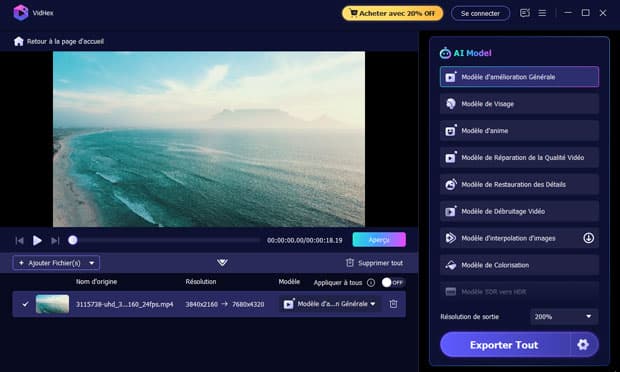
Task: Click the Appliquer à tous info icon
Action: click(x=370, y=283)
